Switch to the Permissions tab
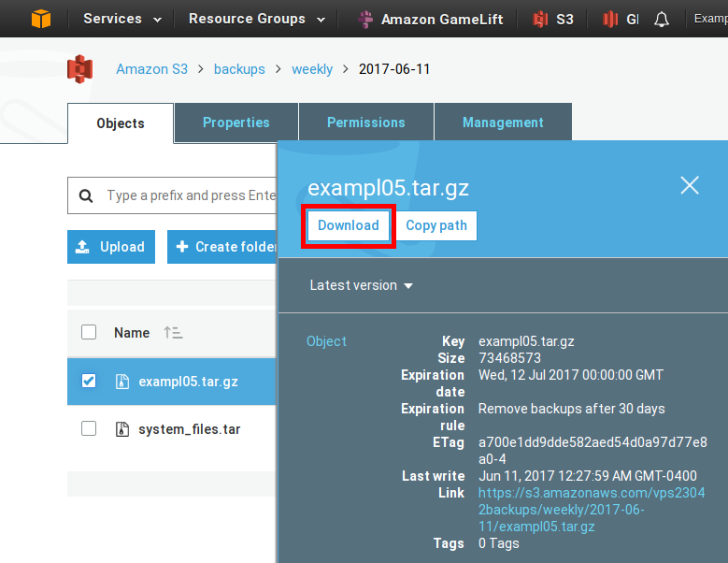This screenshot has width=728, height=563. [365, 123]
